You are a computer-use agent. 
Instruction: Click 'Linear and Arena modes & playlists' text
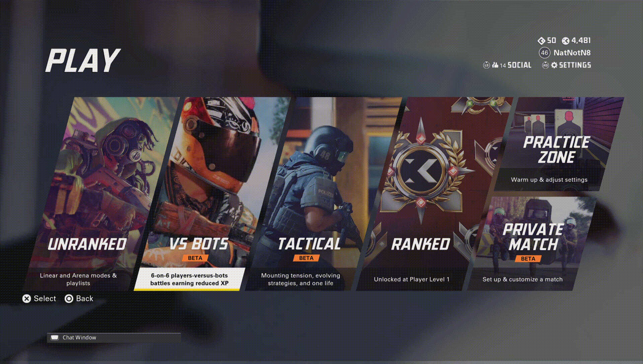78,279
